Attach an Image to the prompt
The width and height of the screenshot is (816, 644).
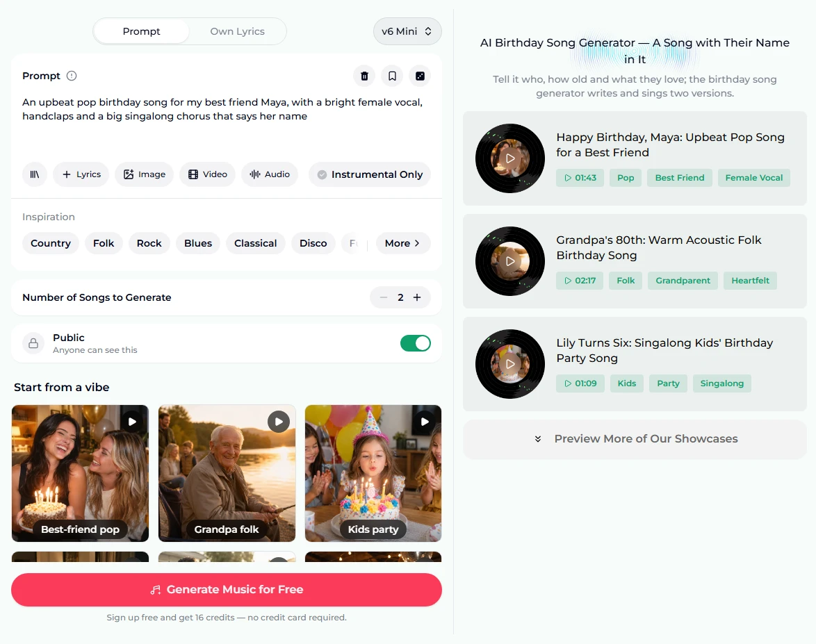pyautogui.click(x=144, y=174)
